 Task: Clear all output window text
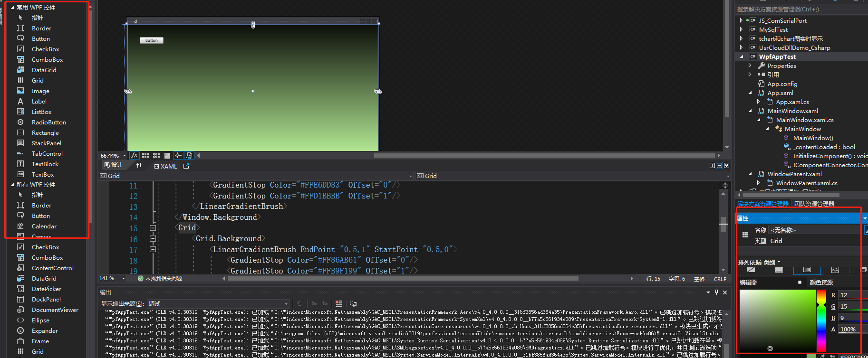click(x=338, y=303)
